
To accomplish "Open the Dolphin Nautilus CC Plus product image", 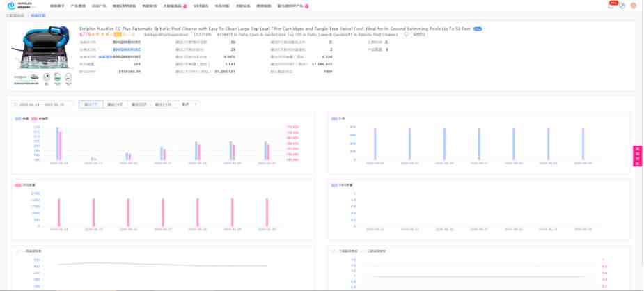I will pyautogui.click(x=43, y=56).
